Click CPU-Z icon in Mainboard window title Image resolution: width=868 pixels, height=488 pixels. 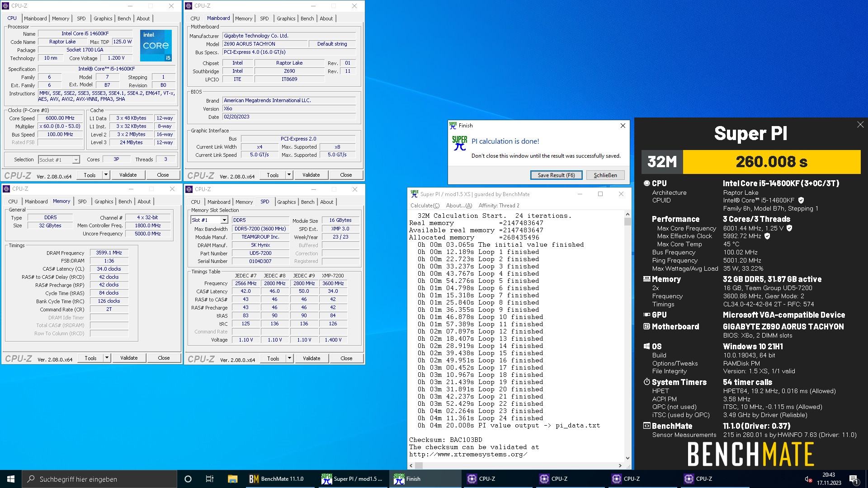click(x=189, y=6)
